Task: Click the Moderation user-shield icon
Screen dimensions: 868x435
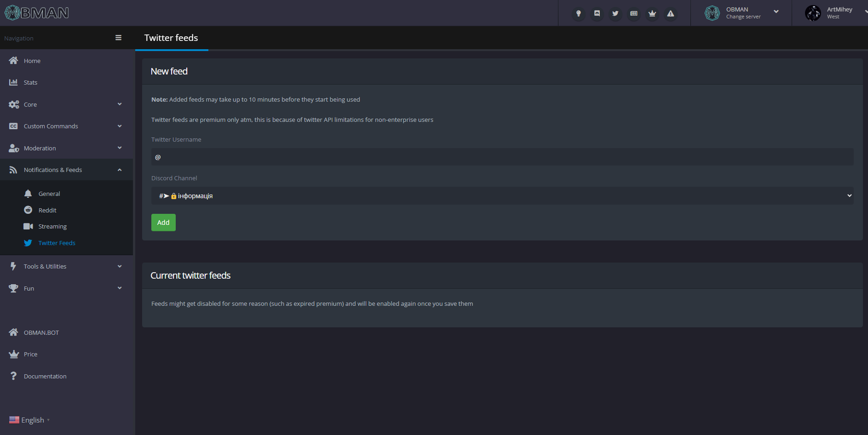Action: (14, 148)
